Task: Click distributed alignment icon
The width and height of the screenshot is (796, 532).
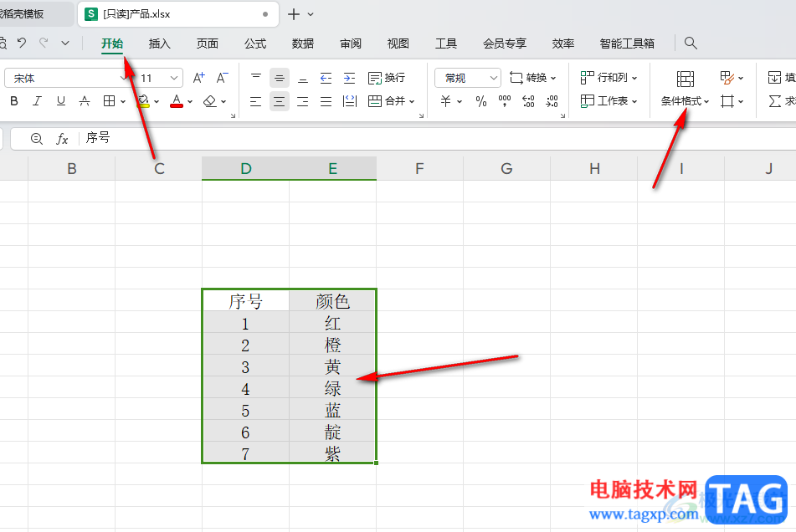Action: tap(350, 101)
